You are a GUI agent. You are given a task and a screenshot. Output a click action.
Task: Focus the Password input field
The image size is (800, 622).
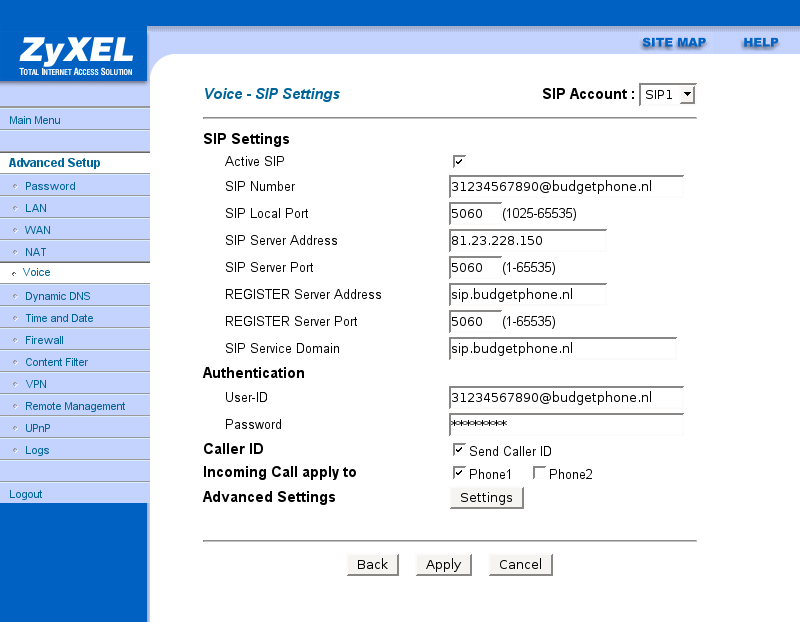click(566, 425)
